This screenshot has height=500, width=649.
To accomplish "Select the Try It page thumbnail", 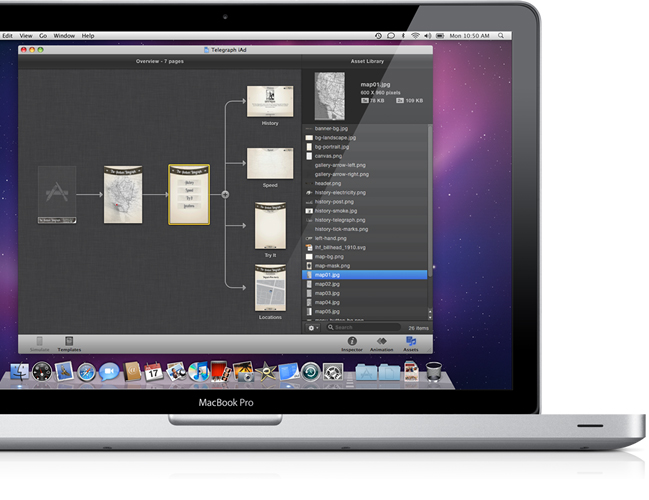I will pyautogui.click(x=270, y=226).
